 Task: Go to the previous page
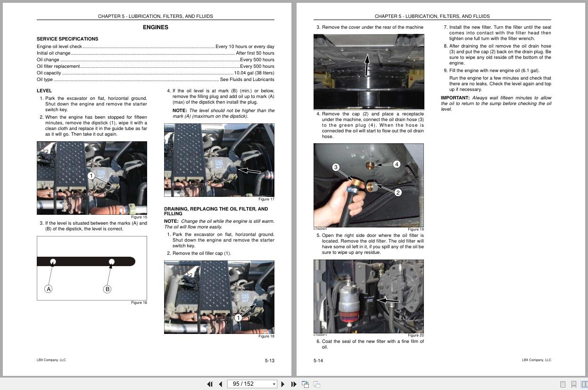pyautogui.click(x=220, y=384)
